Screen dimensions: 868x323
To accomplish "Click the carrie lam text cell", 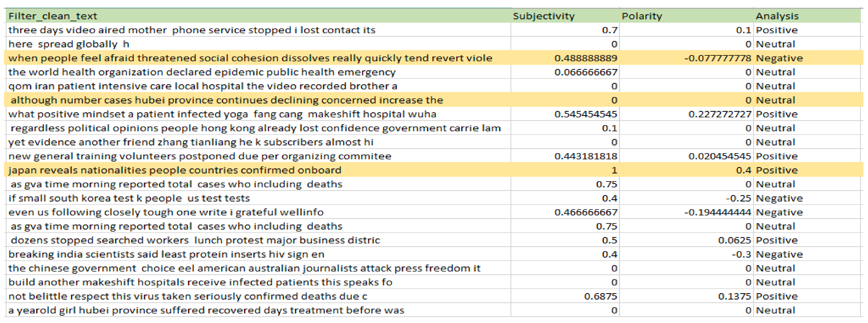I will point(255,128).
